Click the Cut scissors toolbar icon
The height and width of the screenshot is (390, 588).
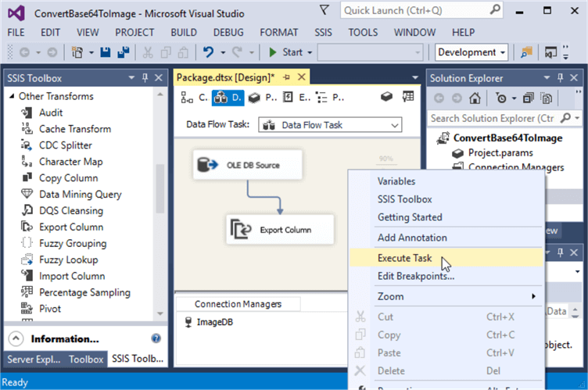(148, 52)
